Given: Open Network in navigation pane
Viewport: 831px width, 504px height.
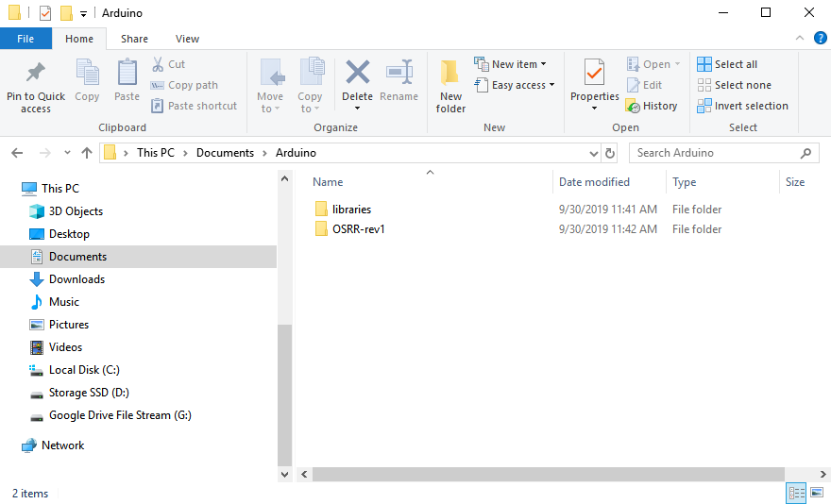Looking at the screenshot, I should 53,445.
